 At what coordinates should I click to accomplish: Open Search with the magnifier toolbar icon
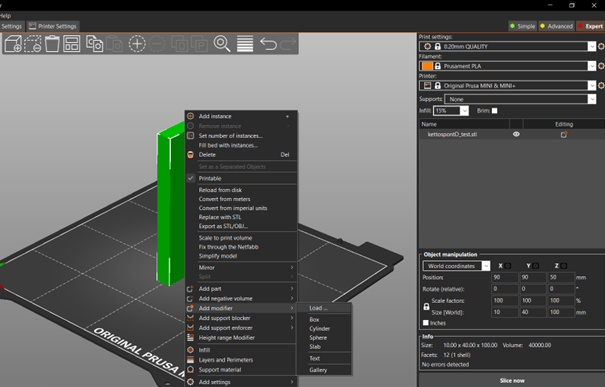point(222,44)
